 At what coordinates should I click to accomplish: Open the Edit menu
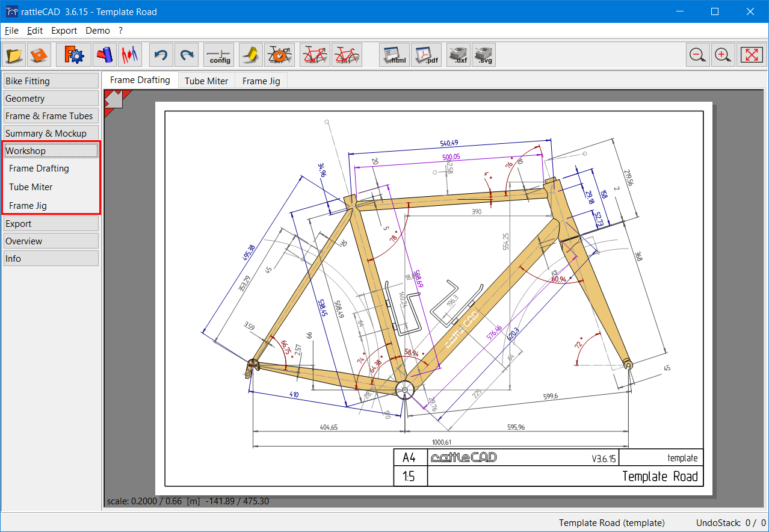pos(35,31)
